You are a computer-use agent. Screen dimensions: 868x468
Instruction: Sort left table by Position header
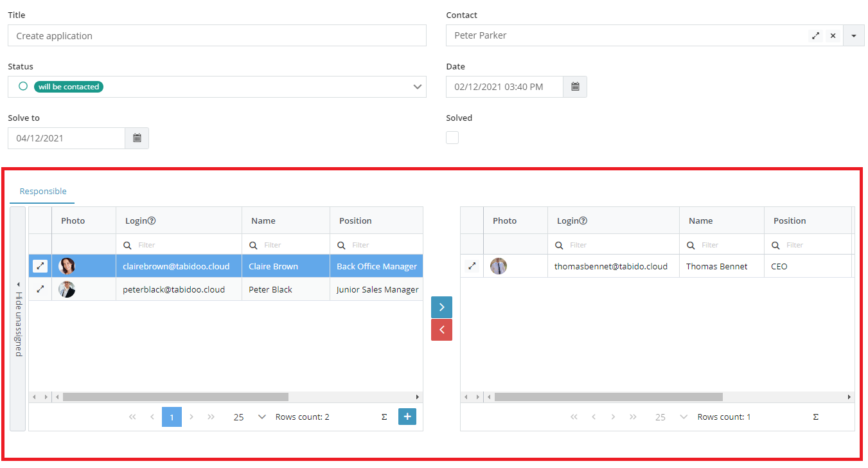tap(376, 221)
